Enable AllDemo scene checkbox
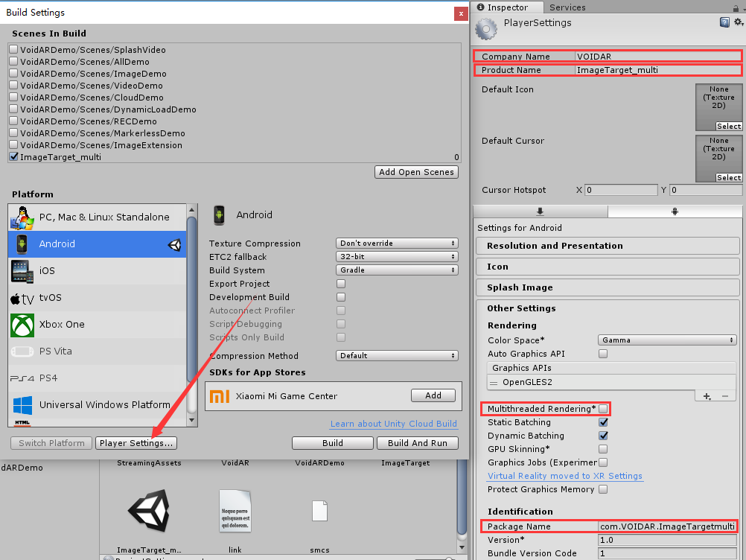Viewport: 746px width, 560px height. (14, 61)
